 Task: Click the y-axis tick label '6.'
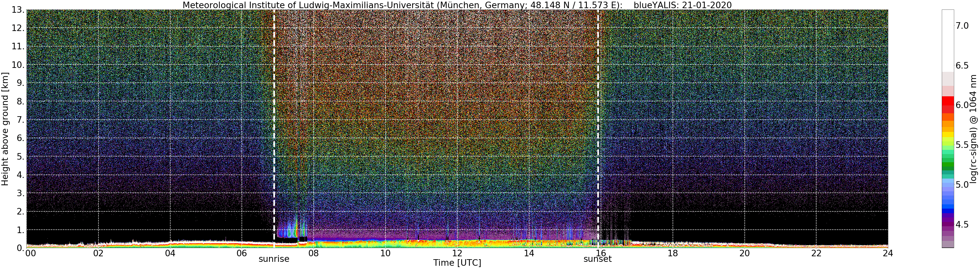coord(21,138)
